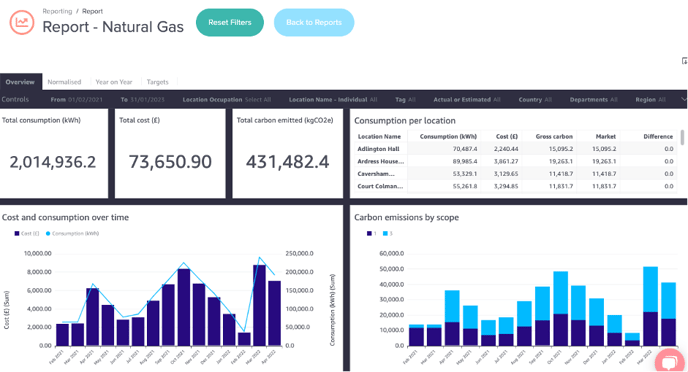This screenshot has width=688, height=372.
Task: Open the Country filter dropdown
Action: pyautogui.click(x=535, y=100)
